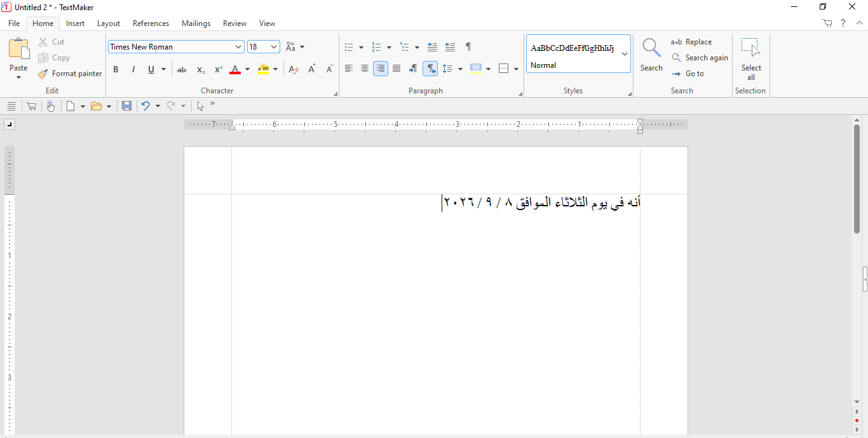Click the Go to button
The image size is (868, 438).
pyautogui.click(x=688, y=74)
